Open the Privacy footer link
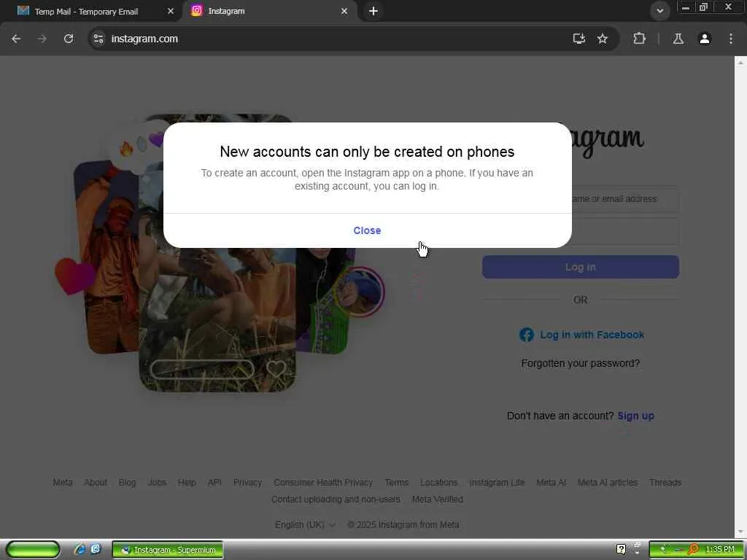747x560 pixels. point(247,483)
